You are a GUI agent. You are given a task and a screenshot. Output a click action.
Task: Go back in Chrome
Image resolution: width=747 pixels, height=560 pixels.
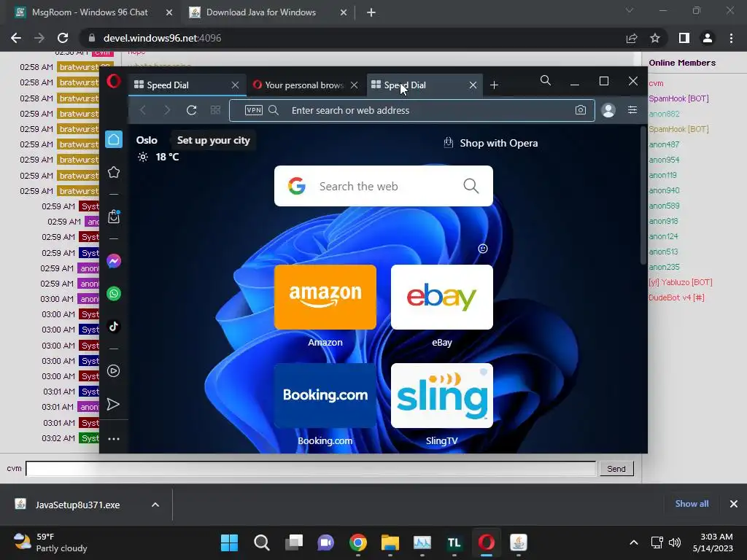tap(16, 38)
